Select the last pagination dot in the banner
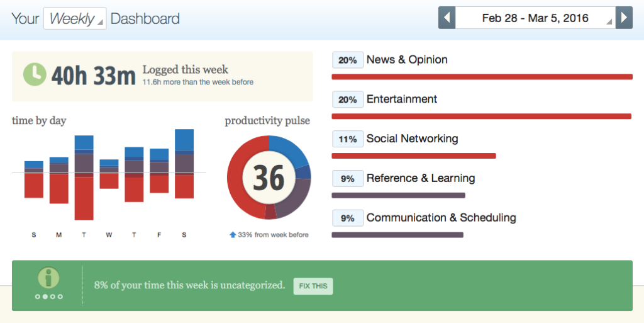 pyautogui.click(x=60, y=297)
